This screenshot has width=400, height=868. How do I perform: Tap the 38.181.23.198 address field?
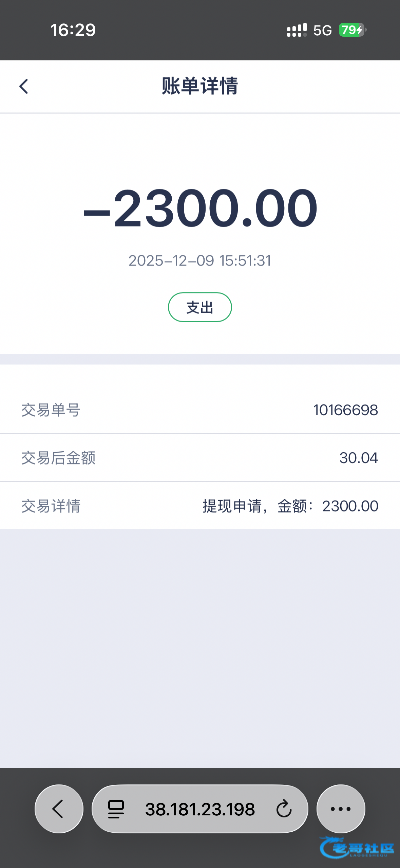click(x=200, y=809)
